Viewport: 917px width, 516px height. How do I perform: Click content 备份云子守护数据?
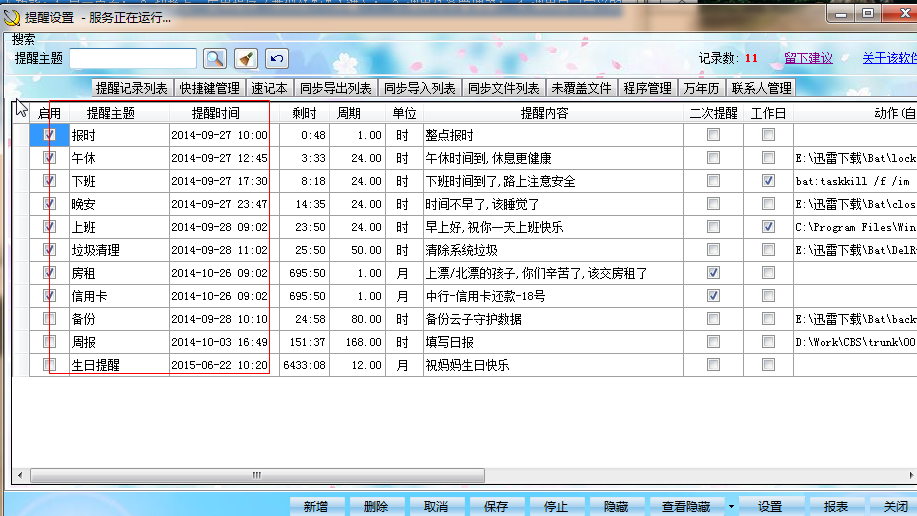474,319
